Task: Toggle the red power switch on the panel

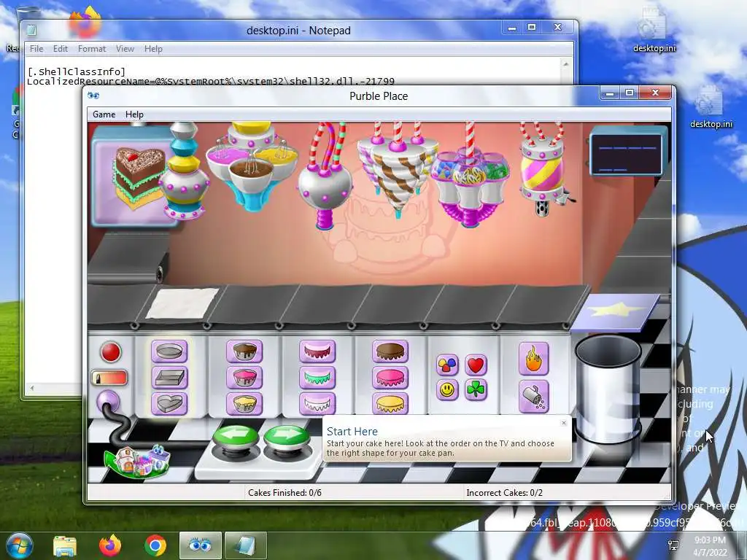Action: 109,378
